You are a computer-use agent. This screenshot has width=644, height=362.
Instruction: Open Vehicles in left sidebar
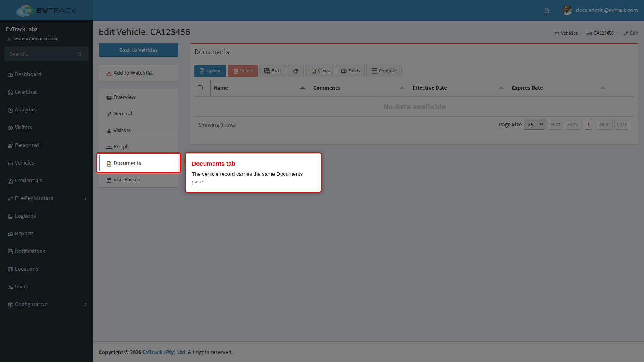pos(46,163)
